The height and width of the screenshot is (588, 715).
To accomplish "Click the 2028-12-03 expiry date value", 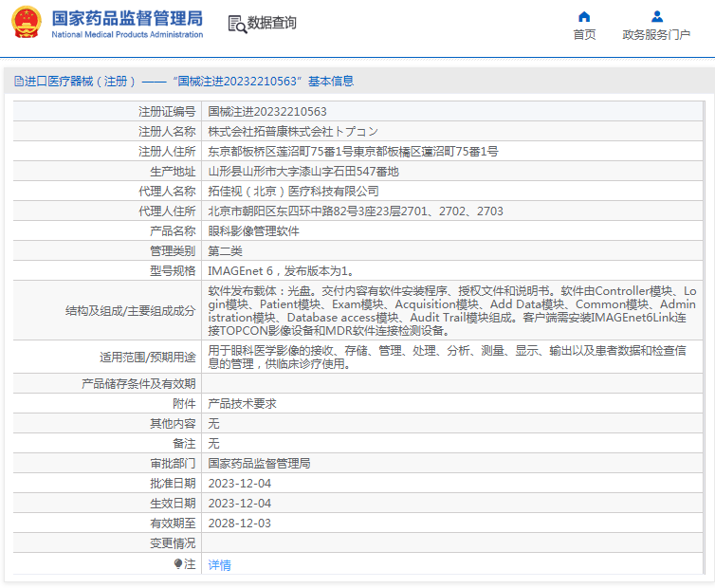I will pos(239,524).
